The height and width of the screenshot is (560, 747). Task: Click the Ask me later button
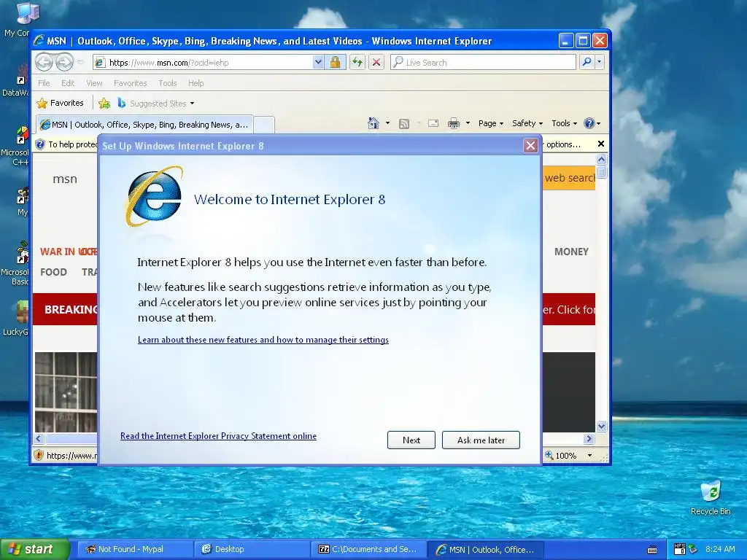(481, 440)
